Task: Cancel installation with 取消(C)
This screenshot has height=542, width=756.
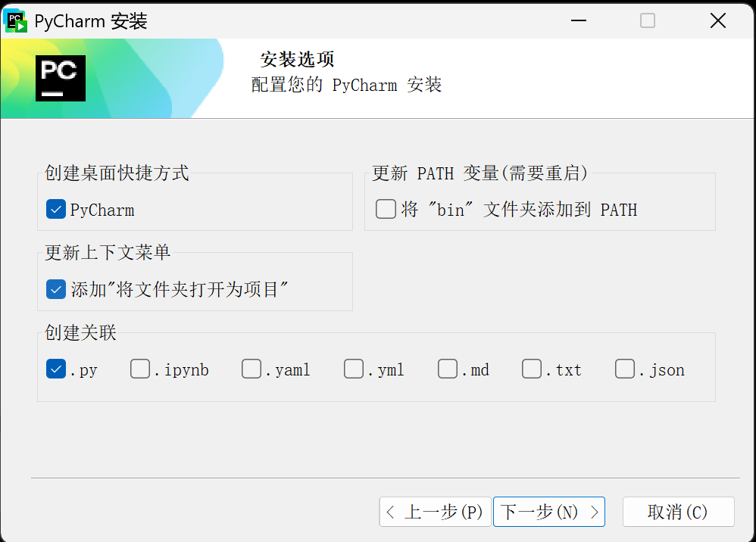Action: pos(679,512)
